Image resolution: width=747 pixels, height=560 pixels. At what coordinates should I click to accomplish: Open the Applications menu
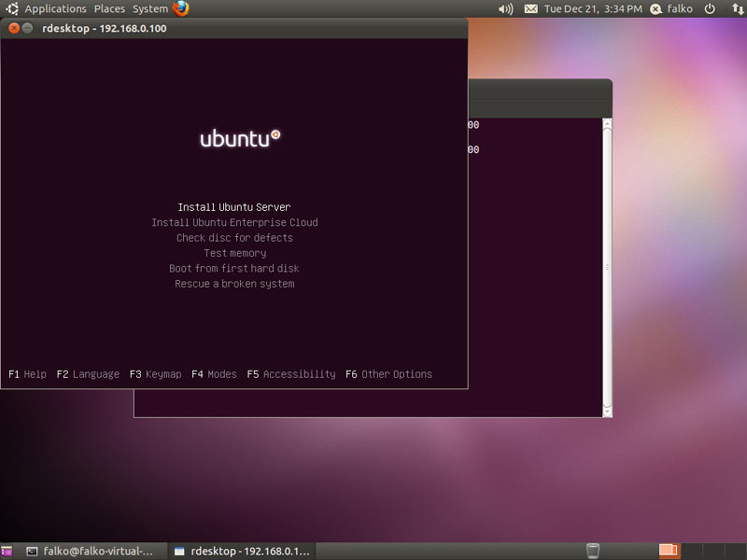click(55, 8)
